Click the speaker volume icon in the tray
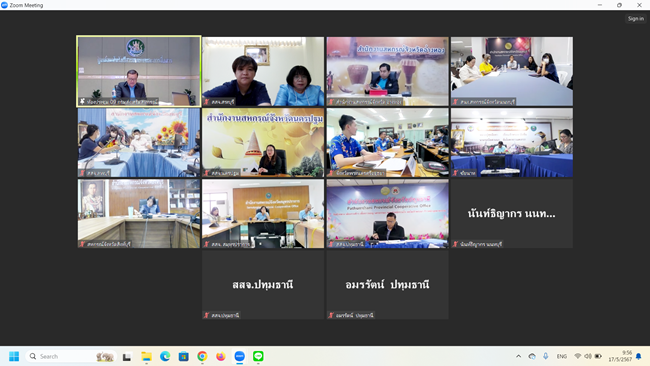Screen dimensions: 650x366 (588, 356)
